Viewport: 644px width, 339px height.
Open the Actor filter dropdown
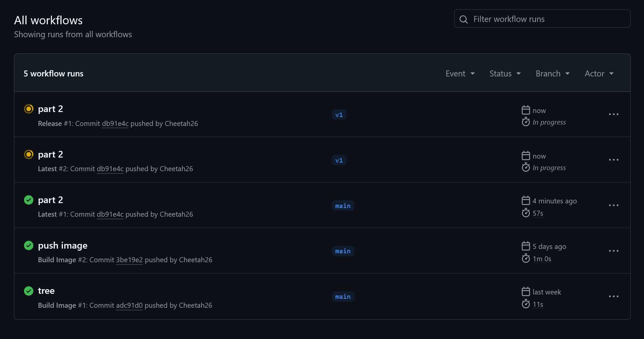tap(599, 73)
